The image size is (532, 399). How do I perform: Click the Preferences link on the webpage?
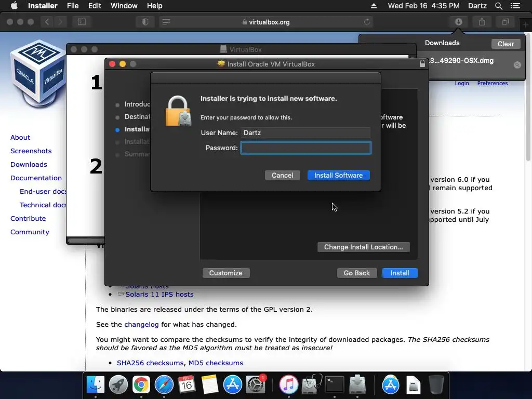pos(493,84)
